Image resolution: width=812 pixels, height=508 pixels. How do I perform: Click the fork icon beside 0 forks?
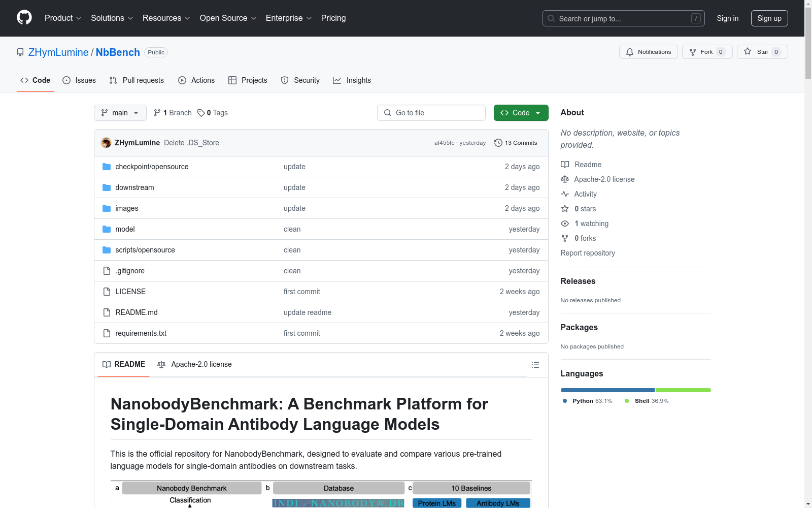(565, 238)
